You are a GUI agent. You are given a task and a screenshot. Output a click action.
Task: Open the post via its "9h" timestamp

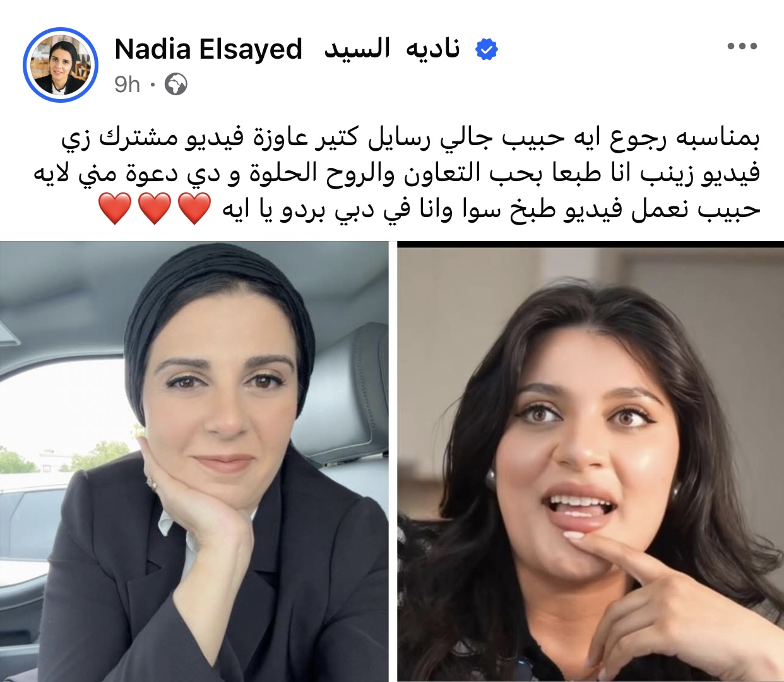127,84
